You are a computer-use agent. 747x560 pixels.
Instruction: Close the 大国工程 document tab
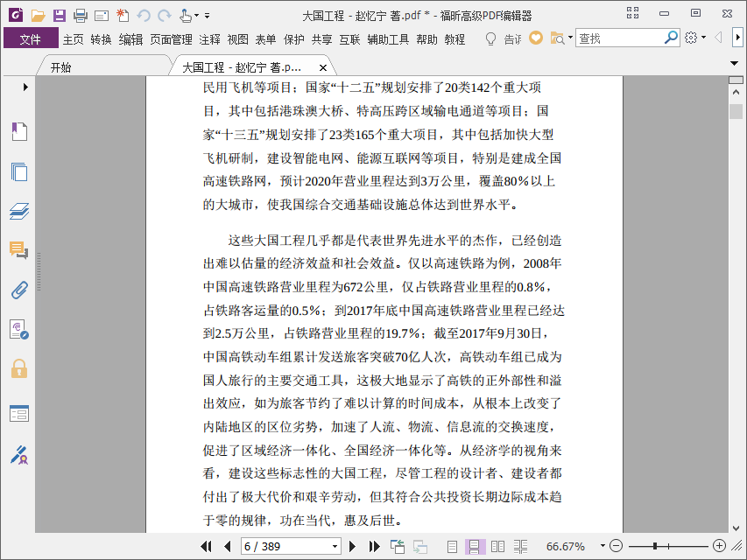pyautogui.click(x=322, y=67)
